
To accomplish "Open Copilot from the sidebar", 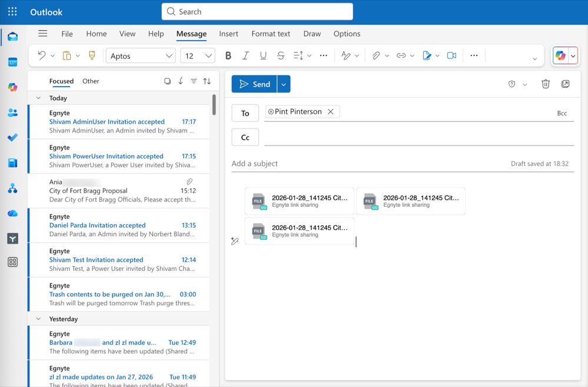I will point(13,87).
